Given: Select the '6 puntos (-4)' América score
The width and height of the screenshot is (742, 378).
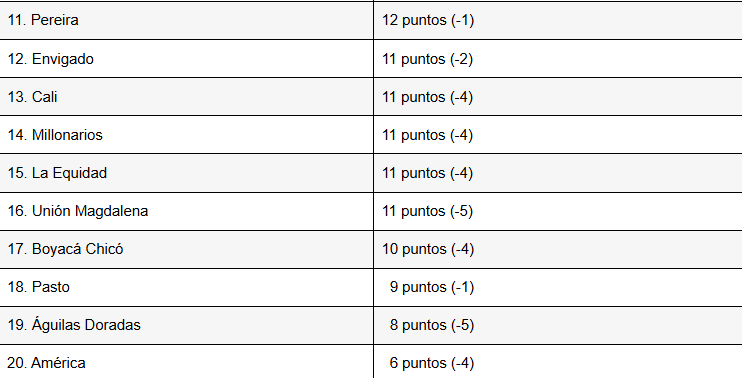Looking at the screenshot, I should (432, 363).
